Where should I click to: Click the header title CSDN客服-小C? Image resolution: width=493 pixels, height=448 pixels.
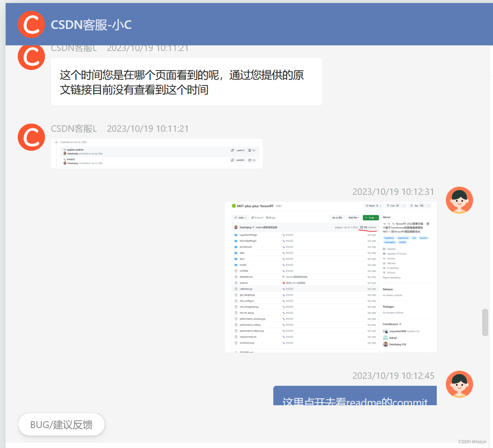coord(91,25)
